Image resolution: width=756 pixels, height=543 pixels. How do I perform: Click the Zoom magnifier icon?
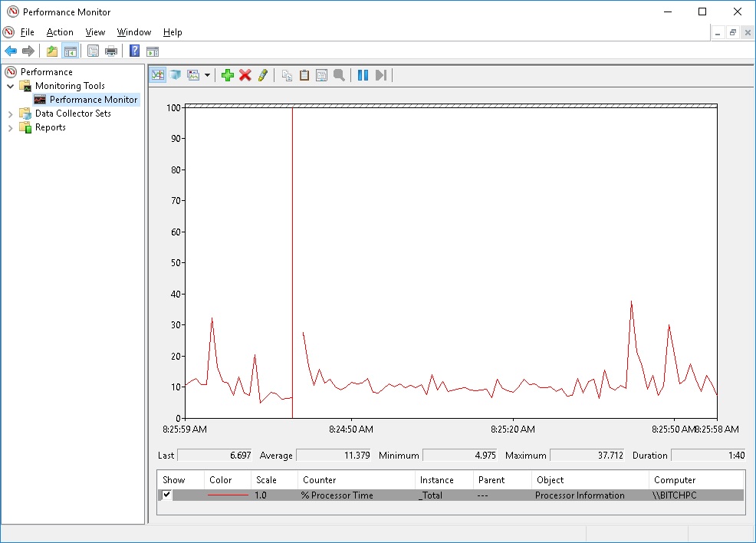[340, 75]
